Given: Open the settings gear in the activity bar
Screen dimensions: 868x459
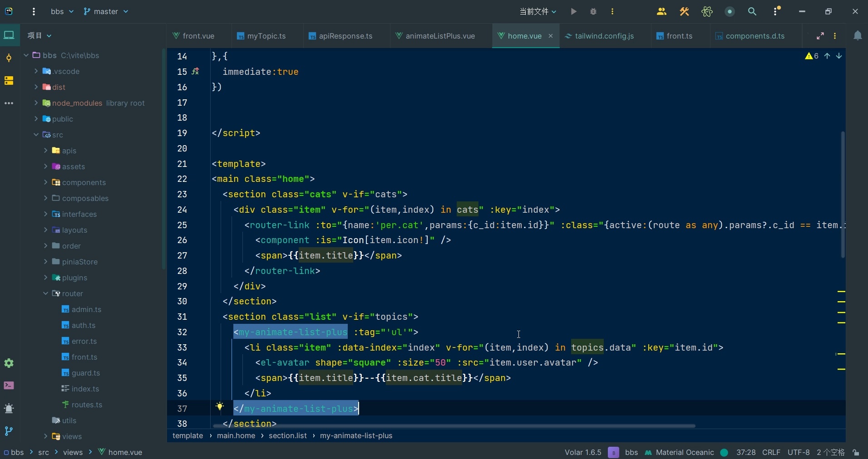Looking at the screenshot, I should click(9, 363).
